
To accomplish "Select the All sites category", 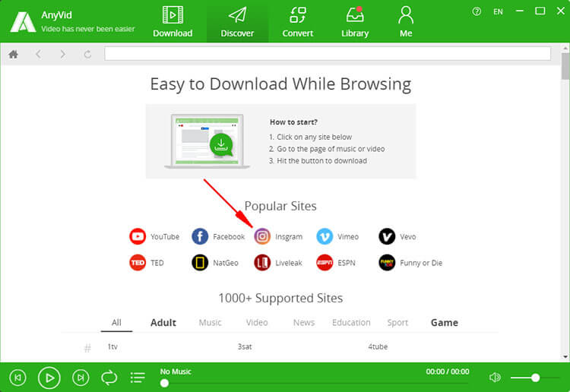I will coord(116,323).
